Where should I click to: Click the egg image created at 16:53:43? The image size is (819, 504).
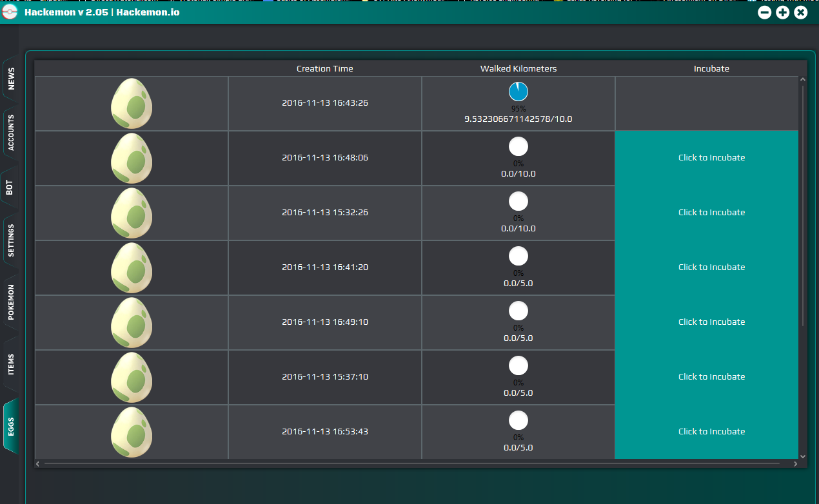(x=132, y=432)
